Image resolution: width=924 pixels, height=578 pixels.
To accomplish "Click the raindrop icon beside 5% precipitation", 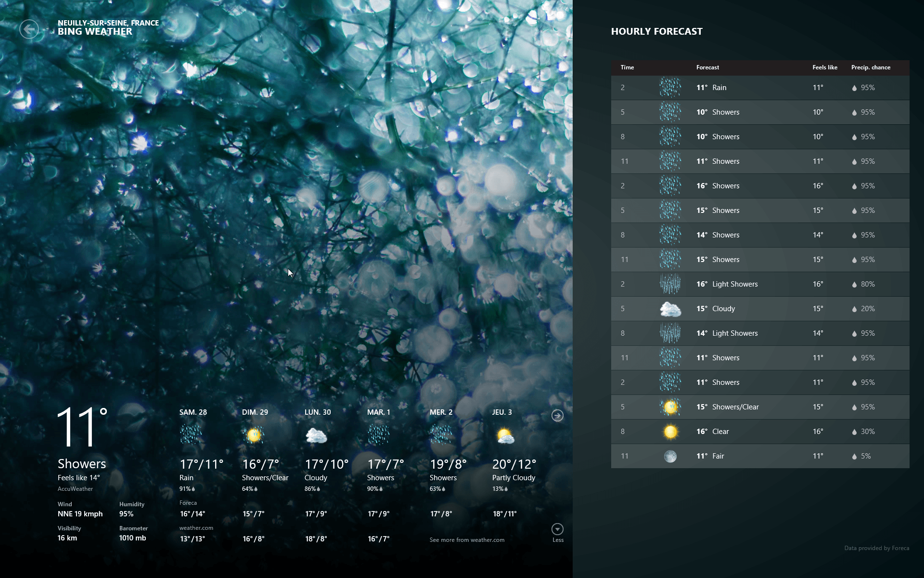I will 854,457.
